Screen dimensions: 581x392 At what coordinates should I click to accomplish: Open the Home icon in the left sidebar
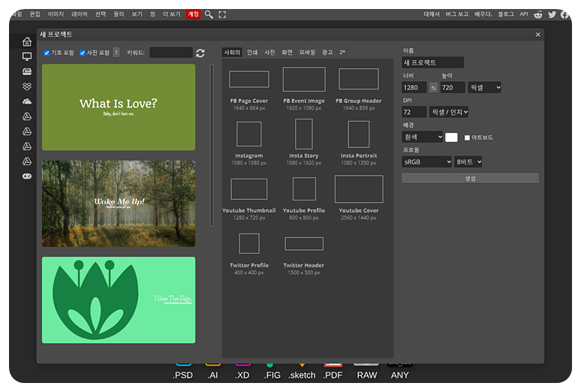27,41
